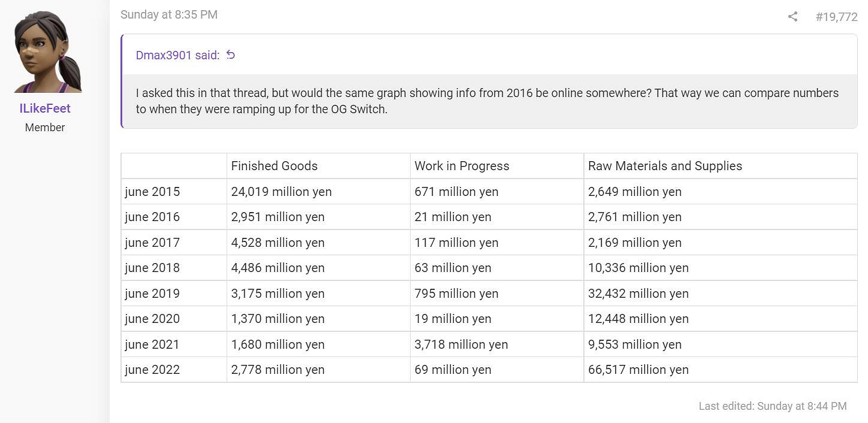Open ILikeFeet's profile username link
The image size is (868, 423).
(x=45, y=108)
